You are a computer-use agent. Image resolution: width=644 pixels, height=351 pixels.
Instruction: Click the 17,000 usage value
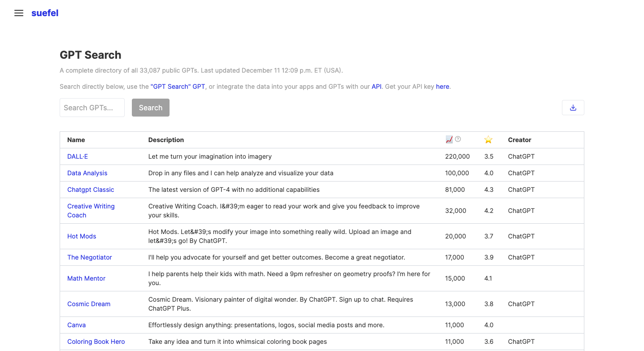point(455,257)
